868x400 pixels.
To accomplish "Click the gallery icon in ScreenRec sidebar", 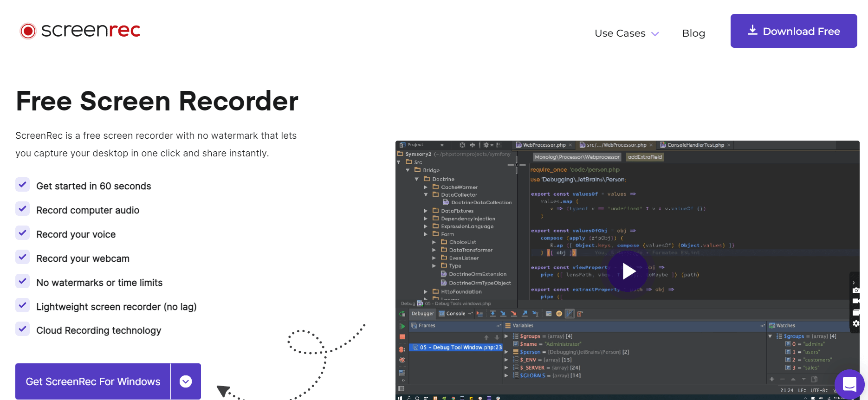I will click(x=855, y=312).
